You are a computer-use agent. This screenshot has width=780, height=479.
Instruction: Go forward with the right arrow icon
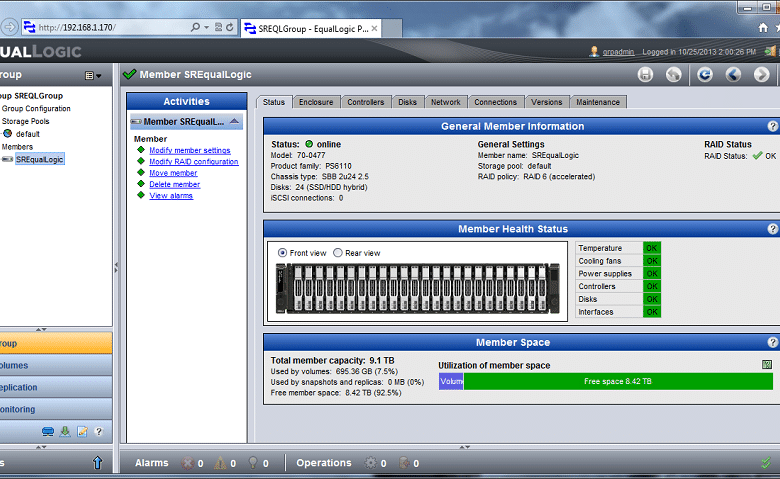point(761,75)
